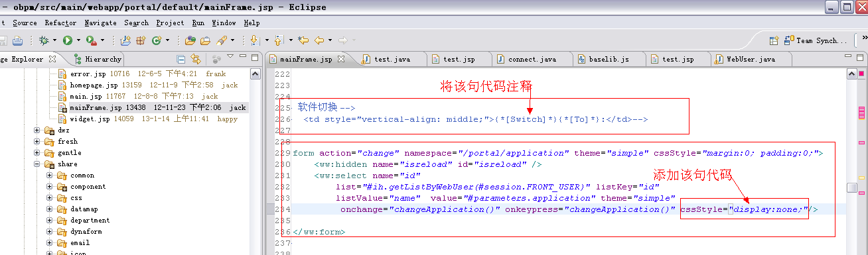Open the Help menu
The width and height of the screenshot is (868, 255).
252,23
